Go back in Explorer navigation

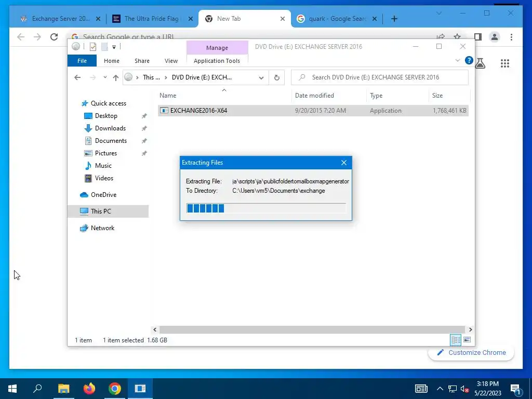77,77
